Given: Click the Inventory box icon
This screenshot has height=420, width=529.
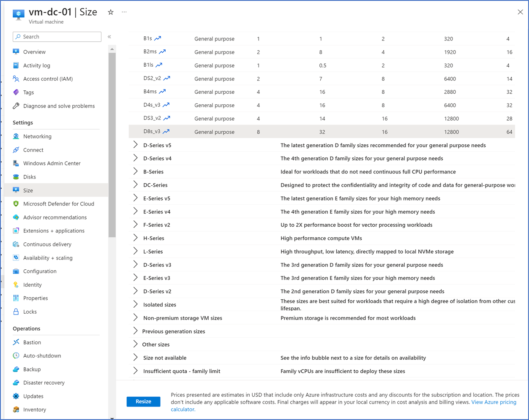Looking at the screenshot, I should pyautogui.click(x=16, y=409).
